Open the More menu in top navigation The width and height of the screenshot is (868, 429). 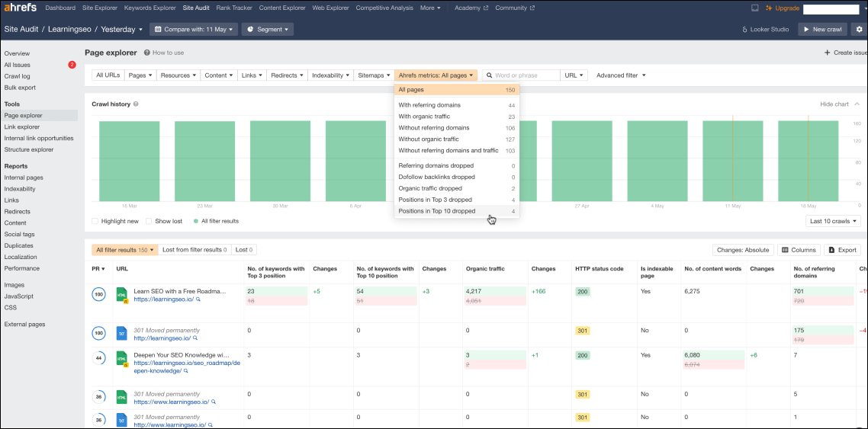coord(430,8)
